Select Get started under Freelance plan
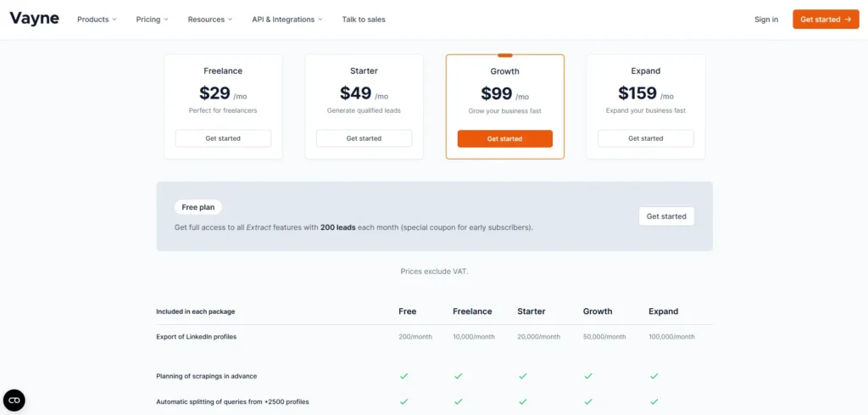Screen dimensions: 868x415 (223, 138)
